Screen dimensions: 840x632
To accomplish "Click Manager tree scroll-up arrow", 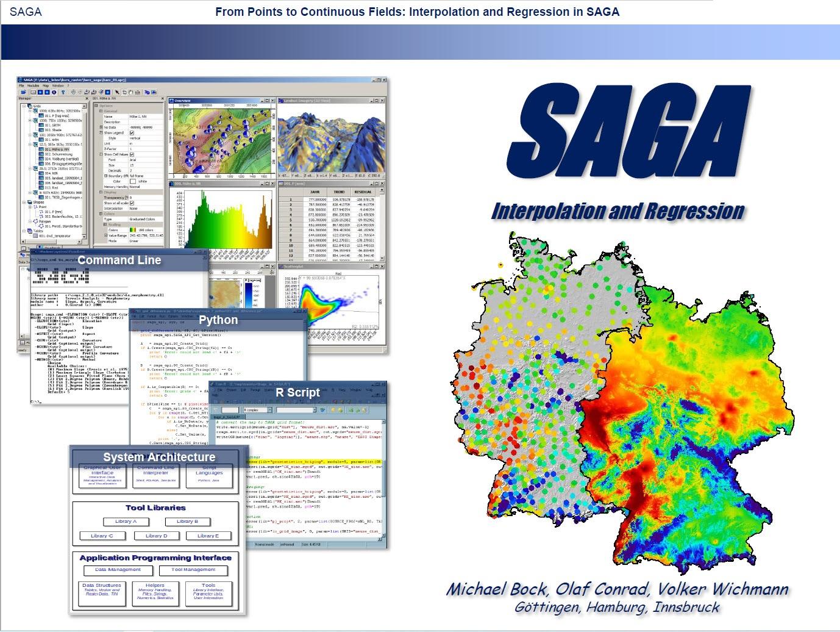I will pyautogui.click(x=84, y=106).
